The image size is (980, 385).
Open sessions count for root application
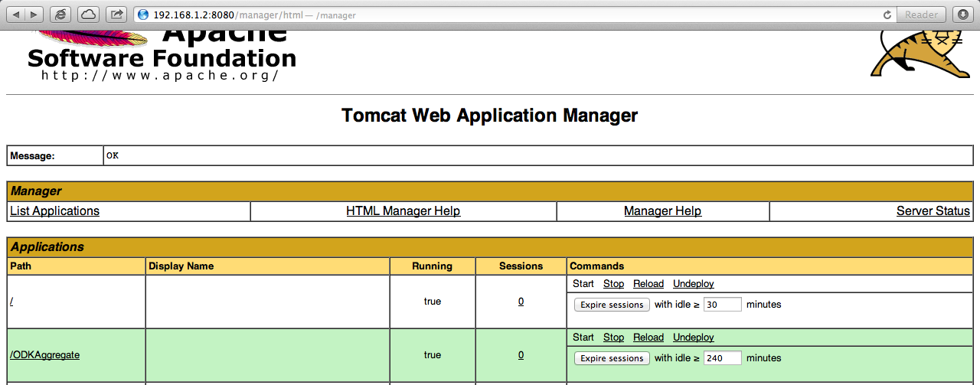pyautogui.click(x=521, y=301)
